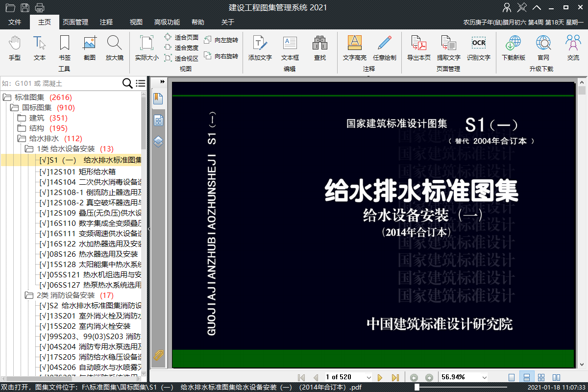
Task: Expand the 建筑 (351) folder
Action: click(22, 118)
